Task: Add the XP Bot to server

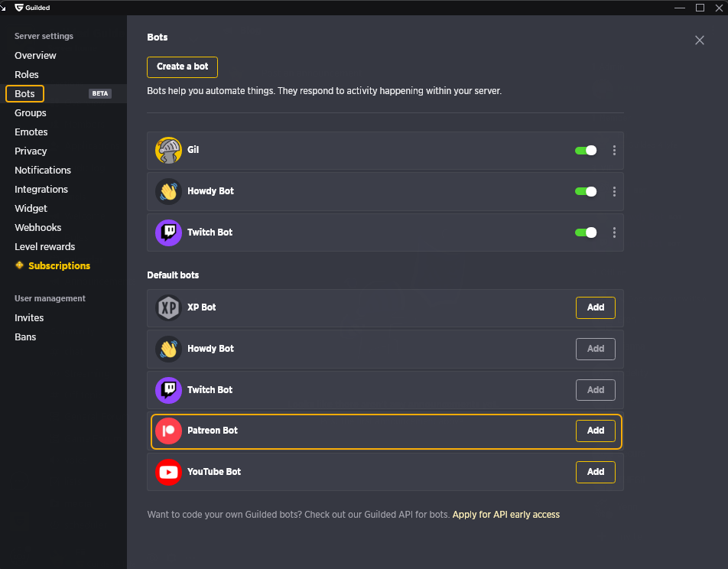Action: pos(595,307)
